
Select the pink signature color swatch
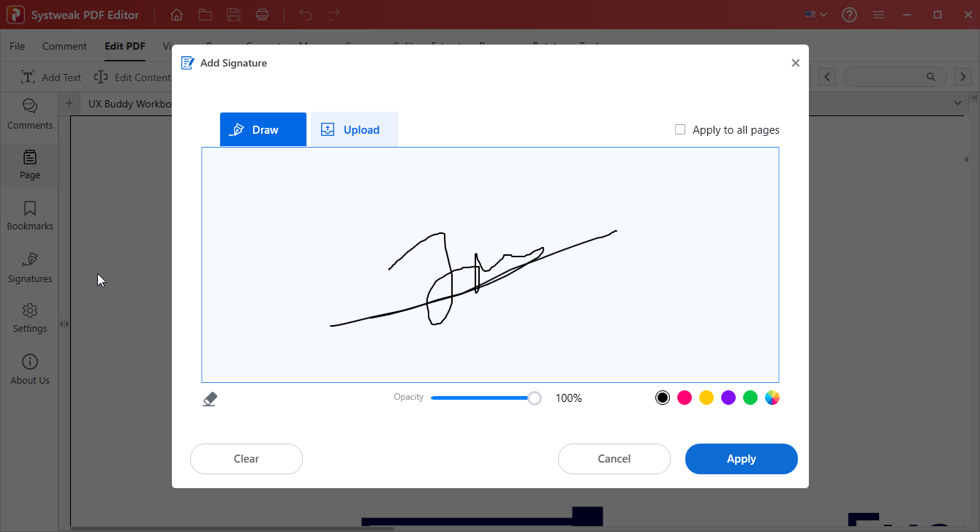685,397
